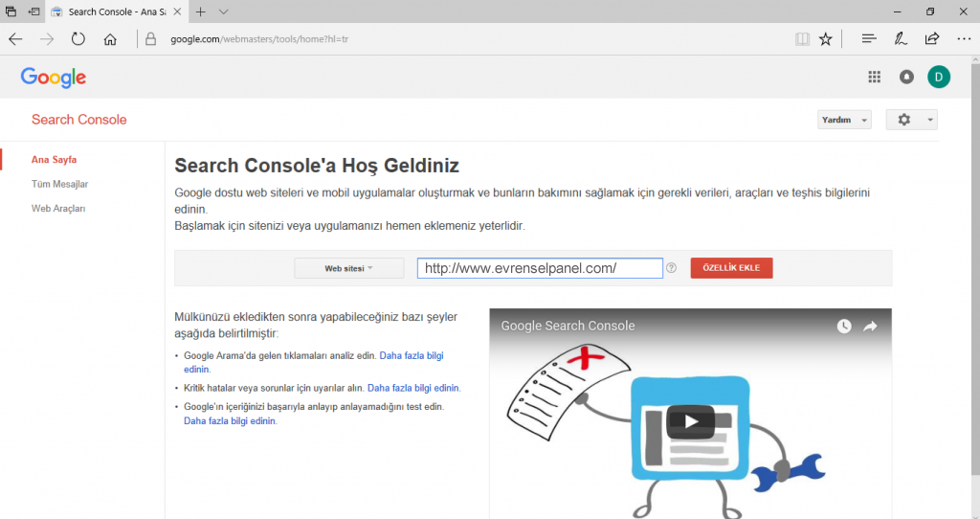Open new tab plus button
980x519 pixels.
point(200,11)
